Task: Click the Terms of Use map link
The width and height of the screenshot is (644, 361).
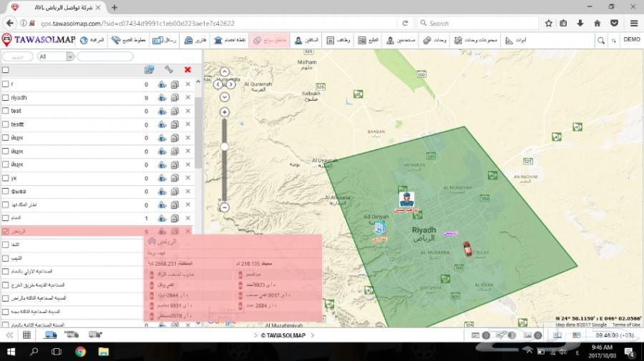Action: point(626,325)
